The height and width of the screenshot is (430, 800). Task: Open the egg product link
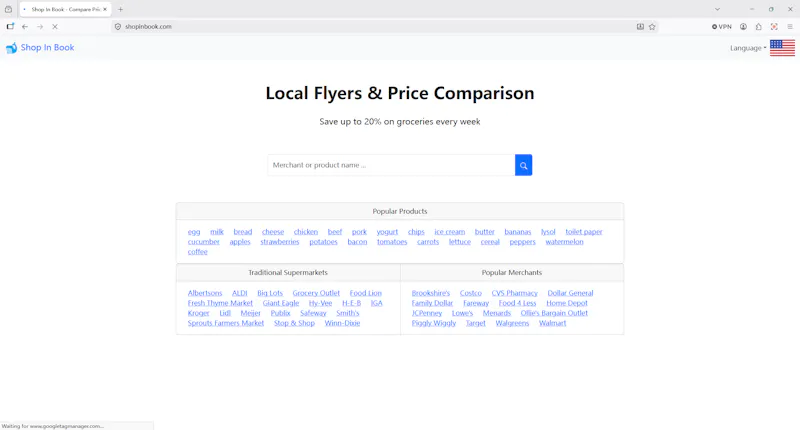194,232
